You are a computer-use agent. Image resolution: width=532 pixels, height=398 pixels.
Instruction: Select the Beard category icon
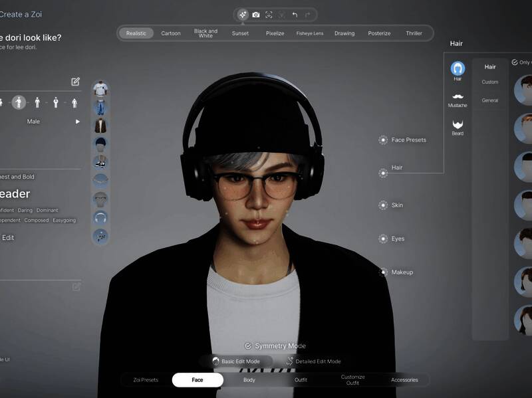(x=458, y=126)
